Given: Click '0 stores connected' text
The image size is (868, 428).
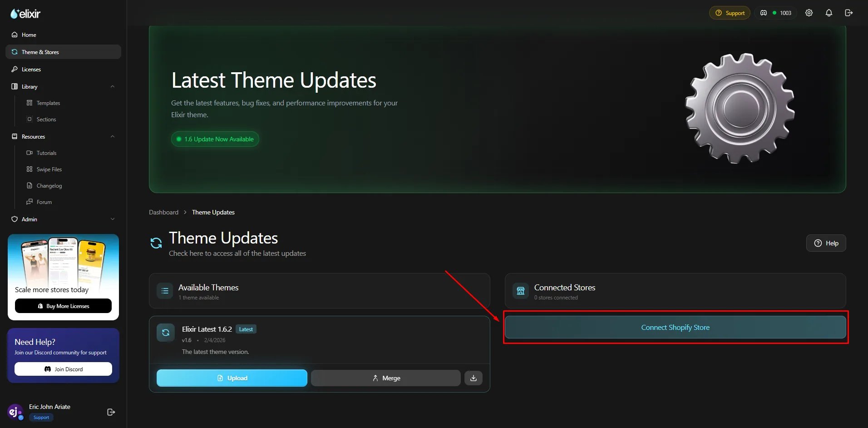Looking at the screenshot, I should point(556,298).
